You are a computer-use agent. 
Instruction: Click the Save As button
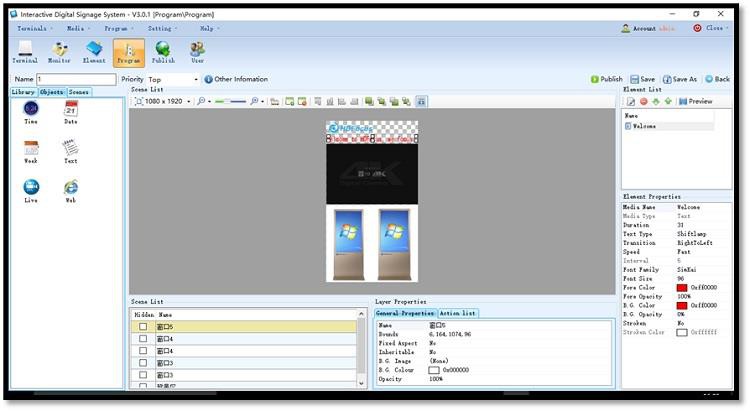(x=680, y=79)
